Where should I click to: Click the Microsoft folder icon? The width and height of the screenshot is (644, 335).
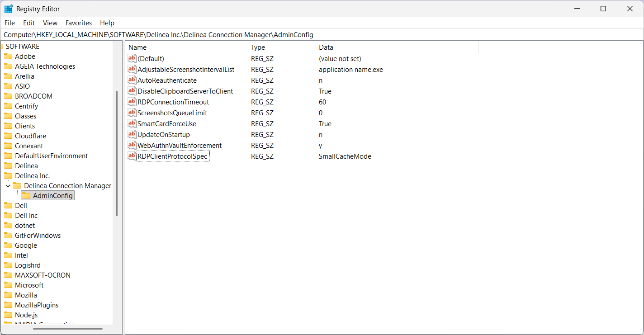tap(8, 285)
